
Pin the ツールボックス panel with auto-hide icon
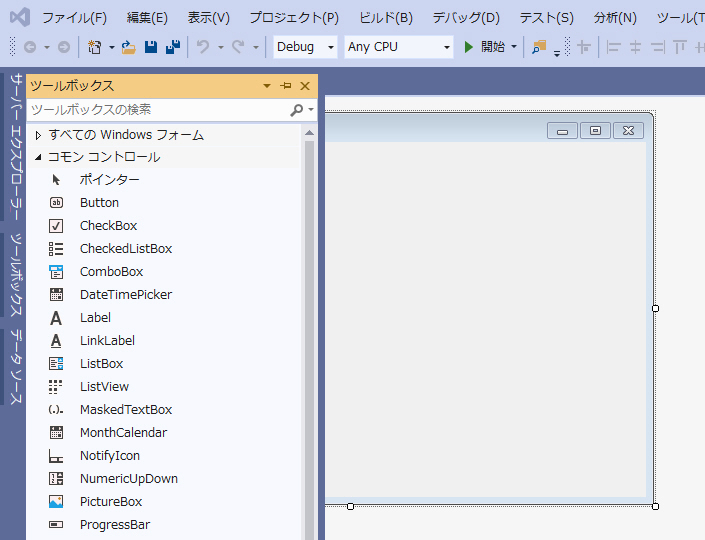point(286,86)
